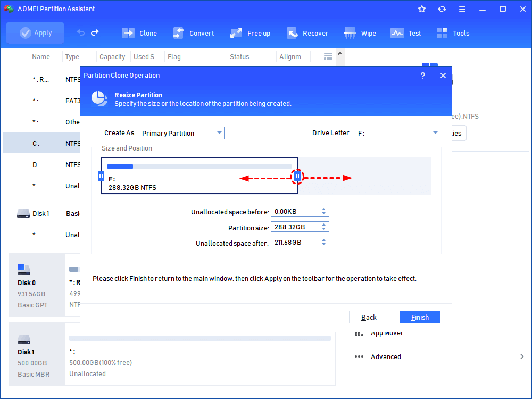Click the left partition resize handle

coord(101,176)
